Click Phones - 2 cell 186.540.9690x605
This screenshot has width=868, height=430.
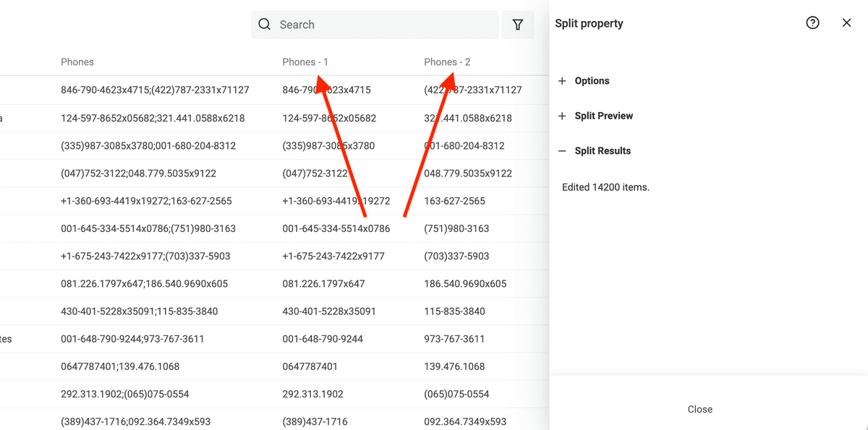465,284
